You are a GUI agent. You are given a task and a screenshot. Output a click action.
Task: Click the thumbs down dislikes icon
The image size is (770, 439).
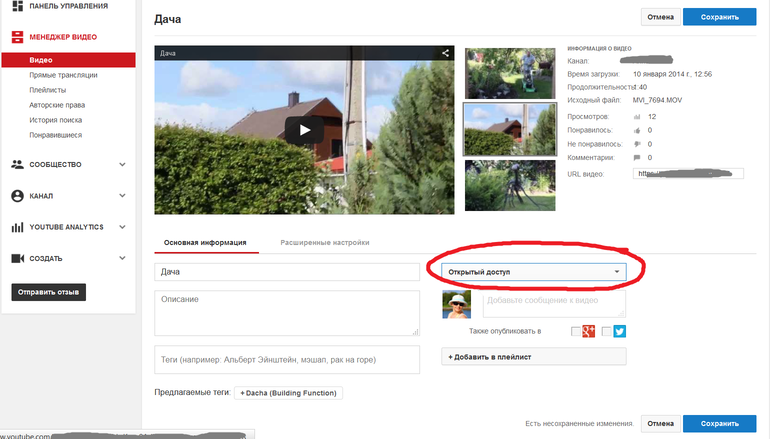pyautogui.click(x=637, y=144)
